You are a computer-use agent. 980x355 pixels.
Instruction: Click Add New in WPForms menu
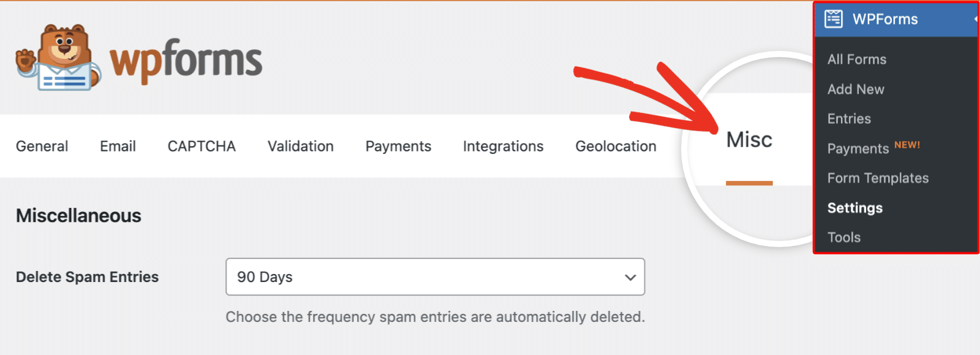click(856, 90)
